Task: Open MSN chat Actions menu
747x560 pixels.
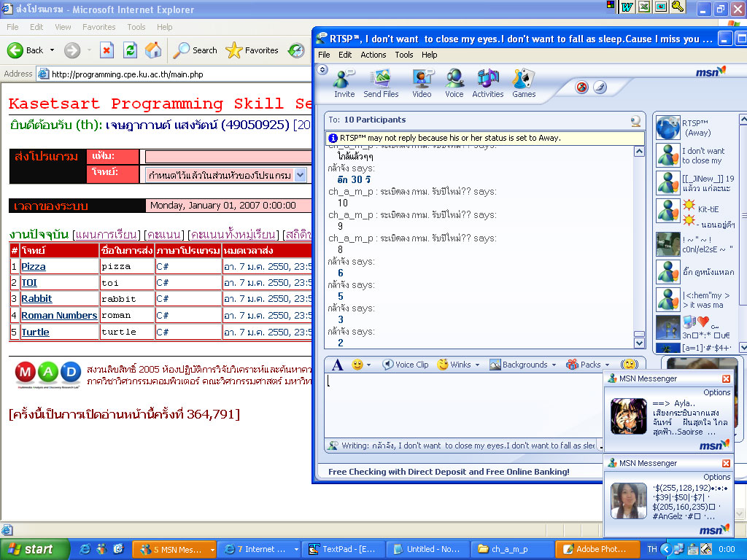Action: (x=373, y=55)
